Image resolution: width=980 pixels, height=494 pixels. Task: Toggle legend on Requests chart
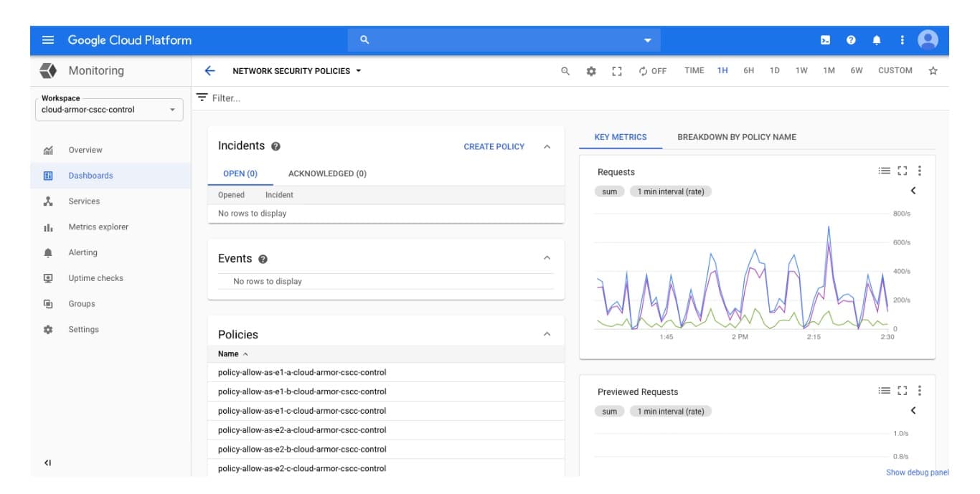coord(885,171)
